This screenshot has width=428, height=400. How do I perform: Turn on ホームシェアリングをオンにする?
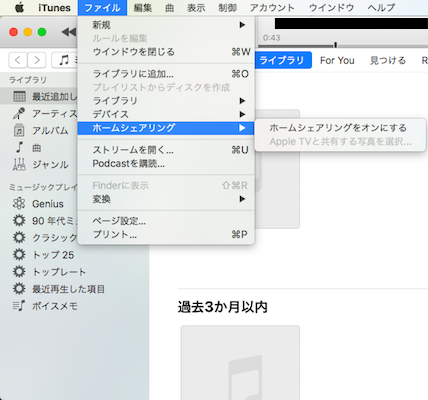tap(340, 128)
